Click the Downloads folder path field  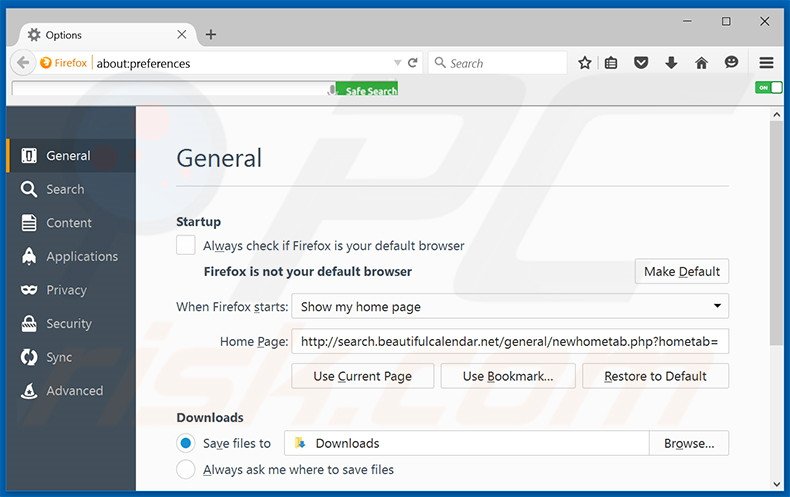pos(467,443)
